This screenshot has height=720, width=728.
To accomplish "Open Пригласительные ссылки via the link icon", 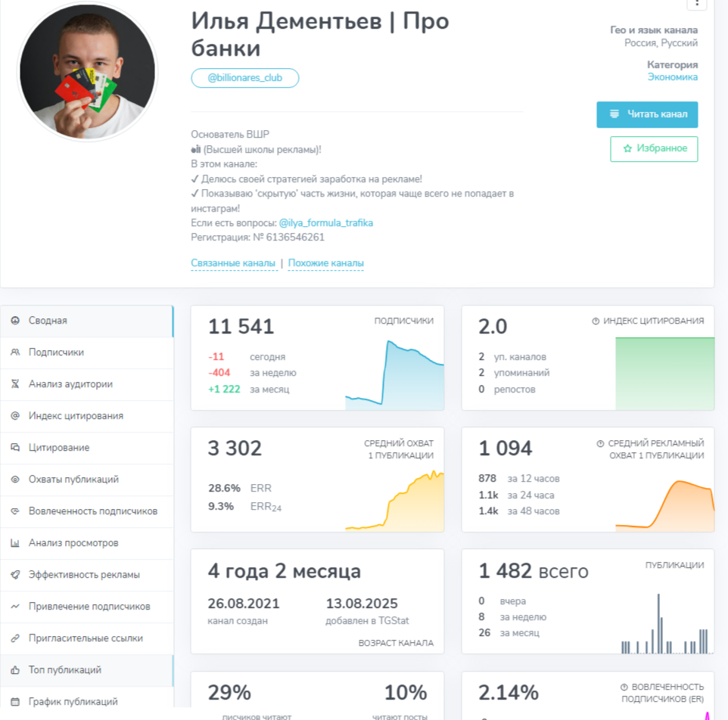I will (x=15, y=638).
